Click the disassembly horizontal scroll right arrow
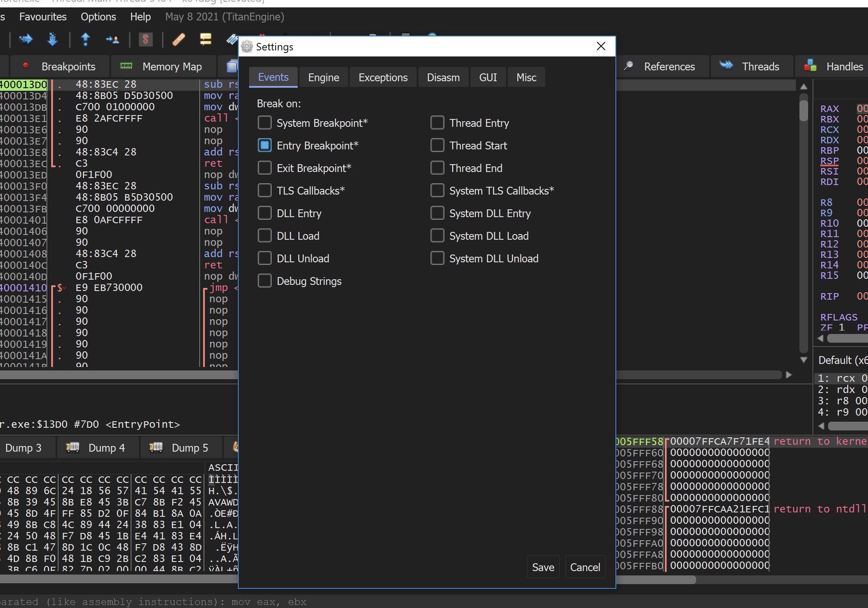The image size is (868, 608). 789,375
